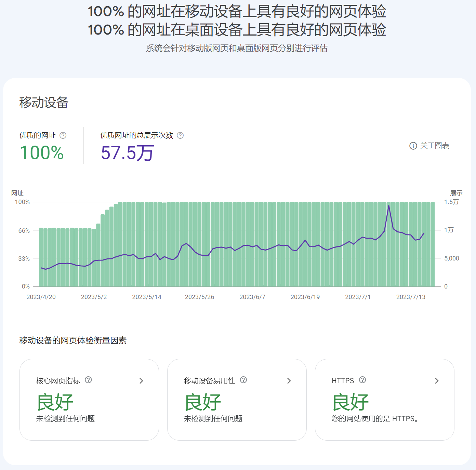This screenshot has width=476, height=470.
Task: Expand 移动设备易用性 details with right chevron
Action: coord(289,381)
